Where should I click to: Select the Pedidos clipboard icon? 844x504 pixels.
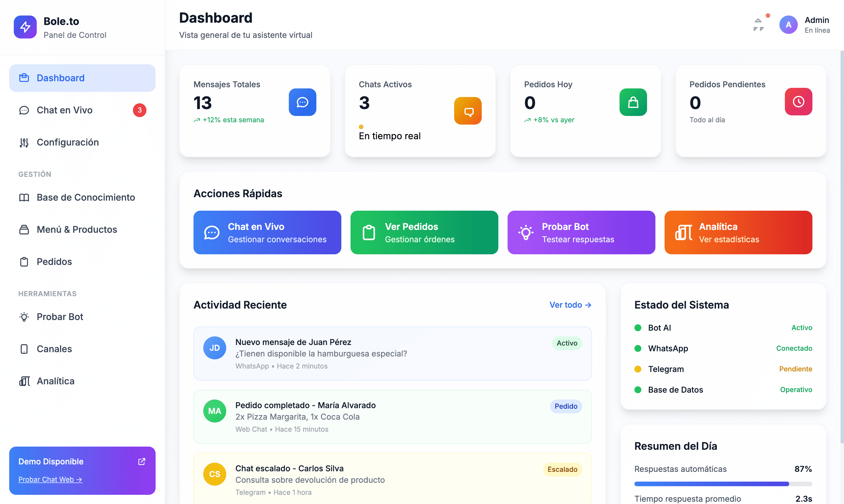click(x=24, y=261)
